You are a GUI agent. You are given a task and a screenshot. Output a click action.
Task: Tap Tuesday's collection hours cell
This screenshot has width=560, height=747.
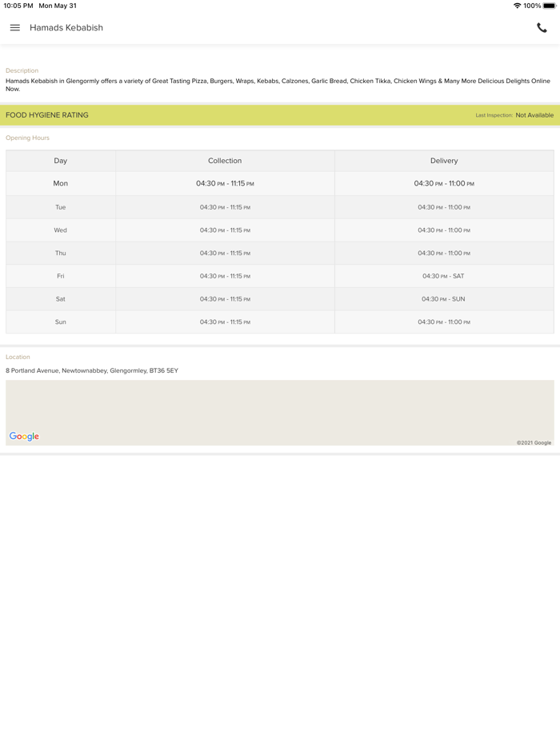point(225,207)
